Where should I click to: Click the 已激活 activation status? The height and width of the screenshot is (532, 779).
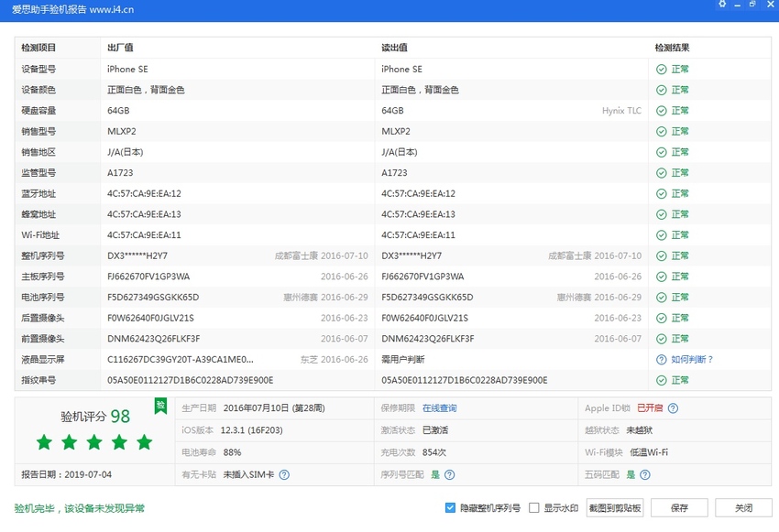pos(435,430)
